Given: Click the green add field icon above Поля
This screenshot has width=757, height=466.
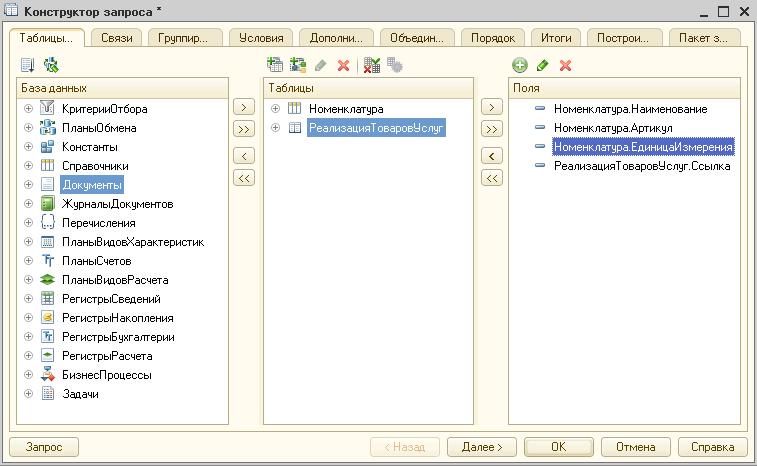Looking at the screenshot, I should coord(519,65).
